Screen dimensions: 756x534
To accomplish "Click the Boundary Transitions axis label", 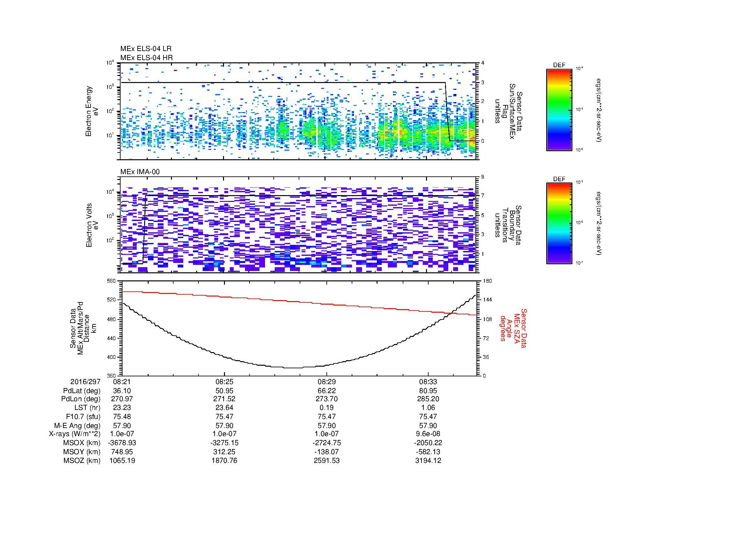I will pos(508,225).
